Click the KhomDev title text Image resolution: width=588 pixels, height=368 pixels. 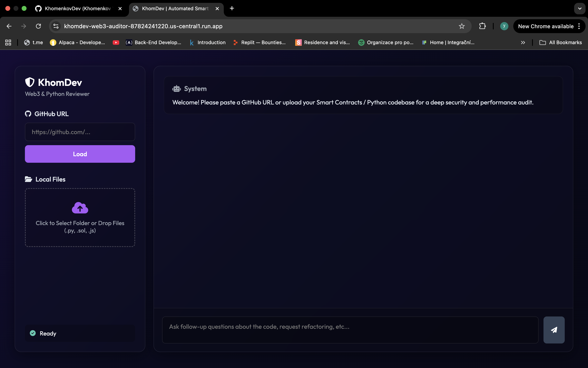tap(60, 83)
